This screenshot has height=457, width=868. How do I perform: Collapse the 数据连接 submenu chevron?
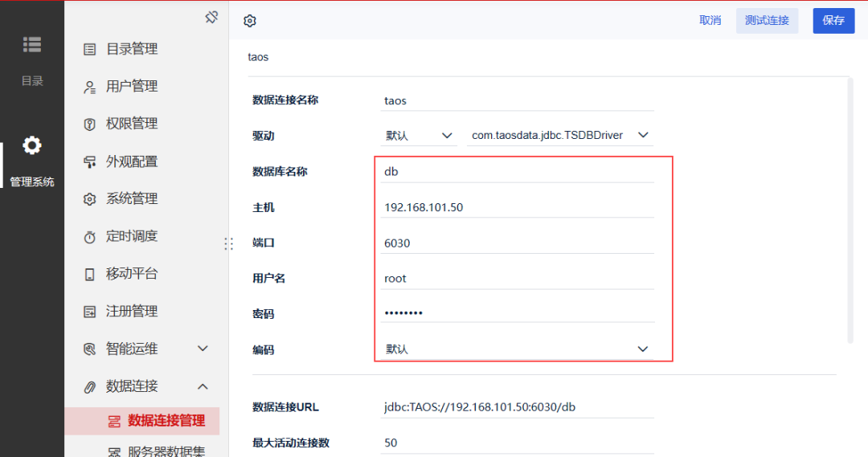[203, 386]
